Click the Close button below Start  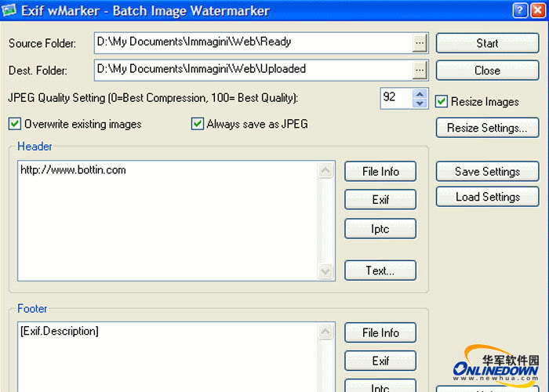pos(487,71)
